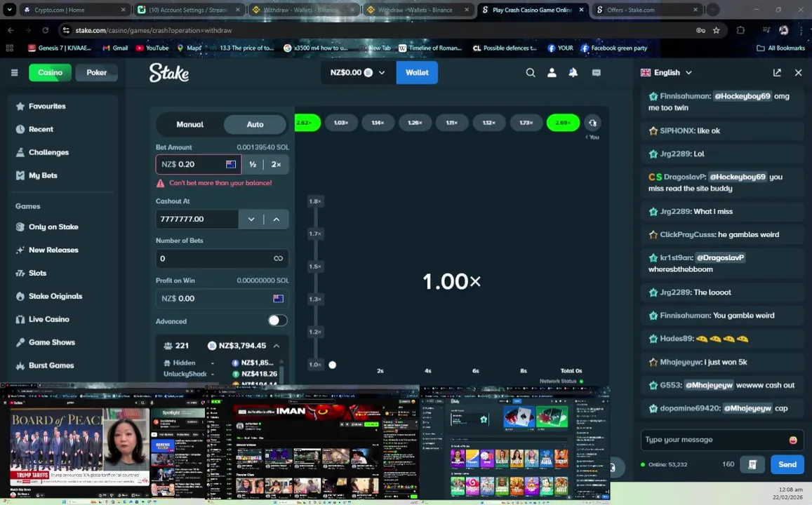
Task: Click the Mhajeyeyw username in chat
Action: pyautogui.click(x=681, y=362)
